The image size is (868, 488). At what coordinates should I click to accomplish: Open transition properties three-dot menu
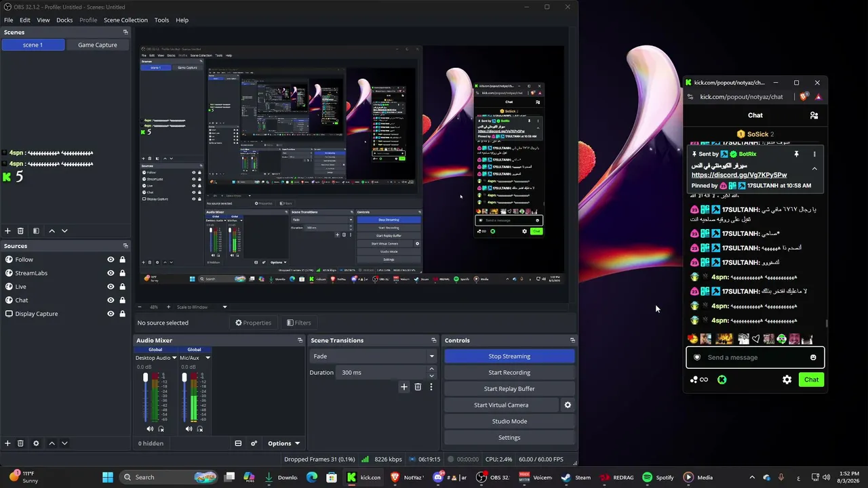click(x=431, y=387)
